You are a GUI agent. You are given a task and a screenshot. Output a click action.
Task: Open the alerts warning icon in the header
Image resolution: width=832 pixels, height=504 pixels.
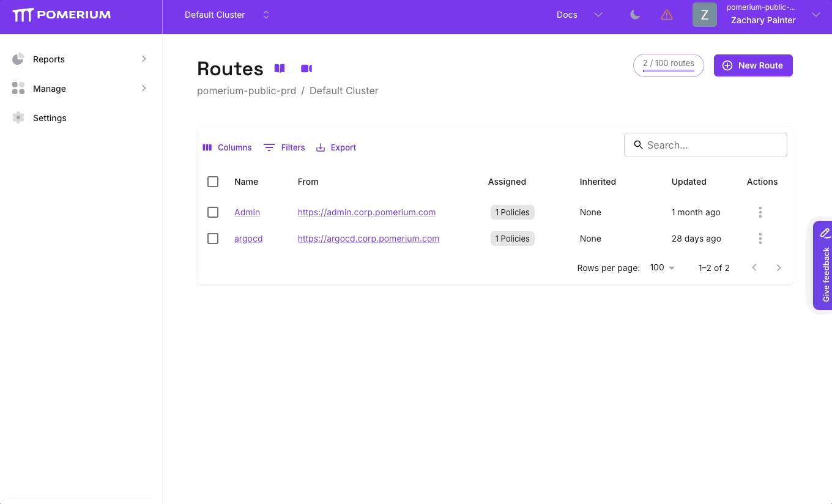click(666, 14)
